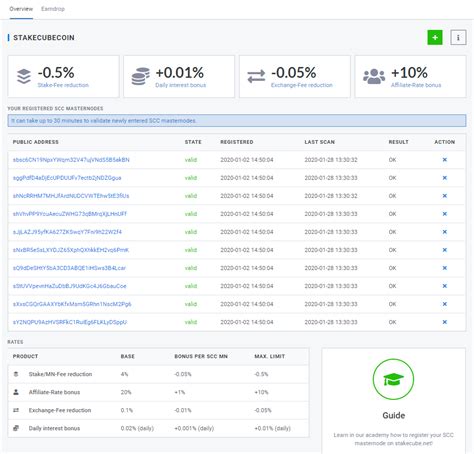The height and width of the screenshot is (454, 474).
Task: Click the RESULT column header
Action: (398, 142)
